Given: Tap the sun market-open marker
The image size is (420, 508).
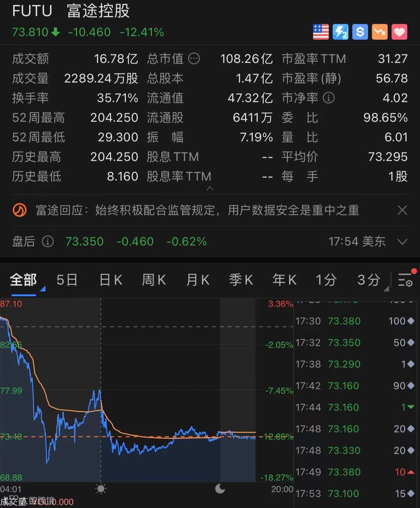Looking at the screenshot, I should 101,489.
